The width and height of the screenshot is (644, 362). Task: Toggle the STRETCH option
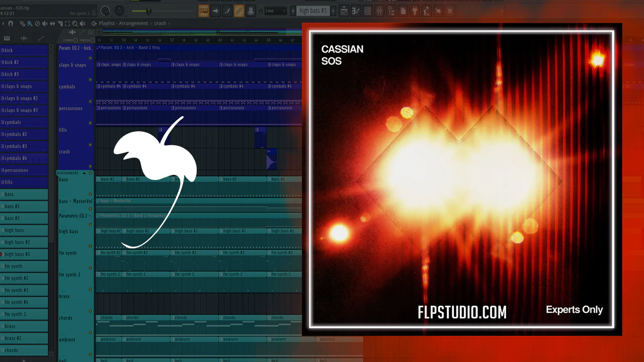[92, 40]
